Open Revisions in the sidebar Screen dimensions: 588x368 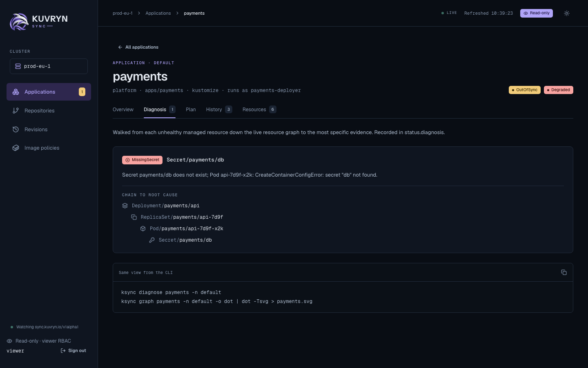[49, 130]
